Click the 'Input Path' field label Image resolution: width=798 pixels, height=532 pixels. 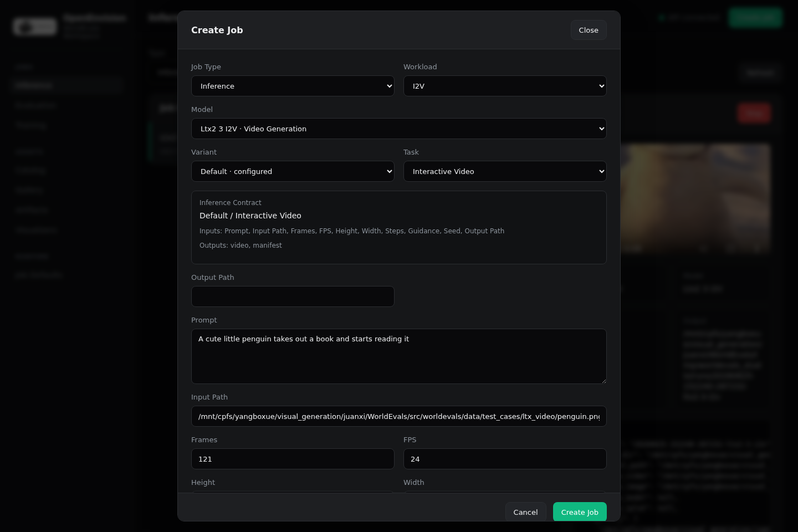[209, 397]
